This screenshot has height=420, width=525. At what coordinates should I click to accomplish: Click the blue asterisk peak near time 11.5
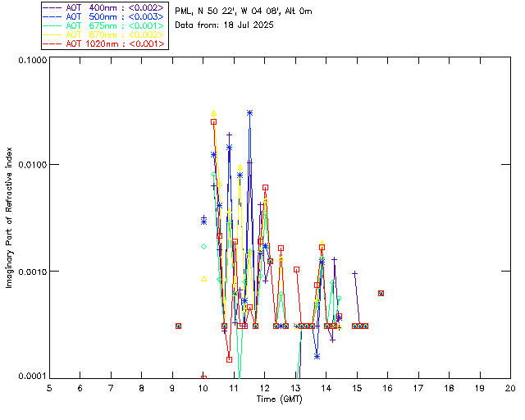[x=249, y=113]
